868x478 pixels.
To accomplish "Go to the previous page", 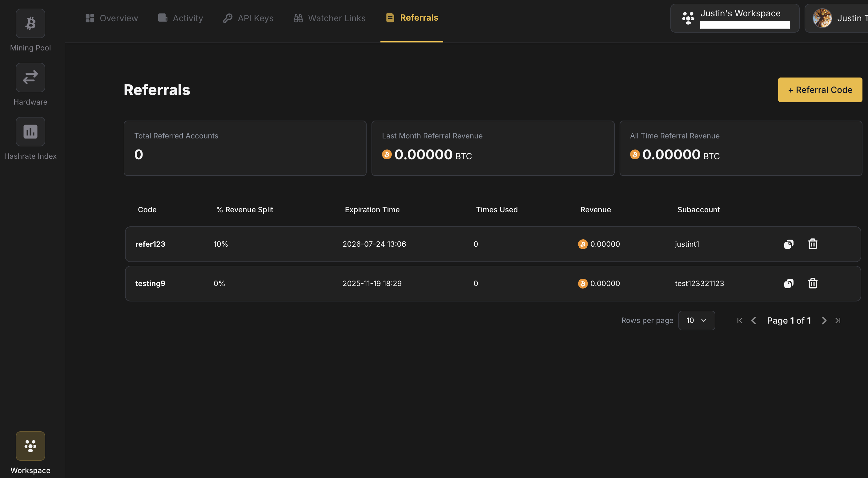I will coord(754,321).
